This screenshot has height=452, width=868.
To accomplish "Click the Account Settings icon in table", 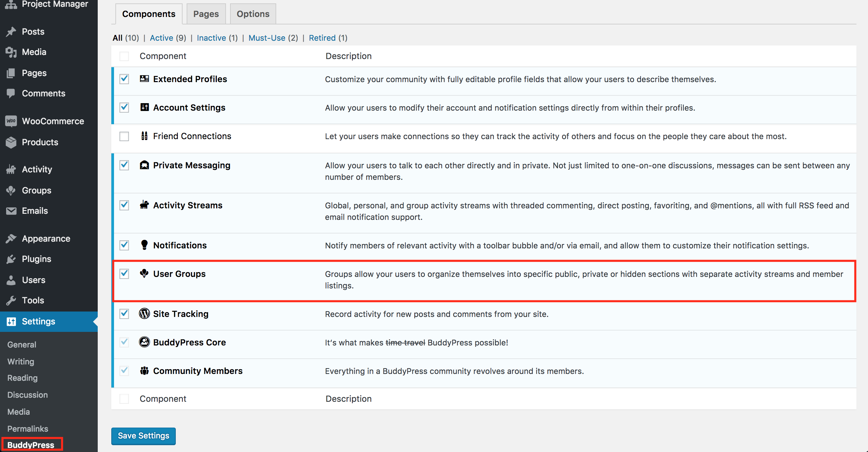I will [x=144, y=107].
